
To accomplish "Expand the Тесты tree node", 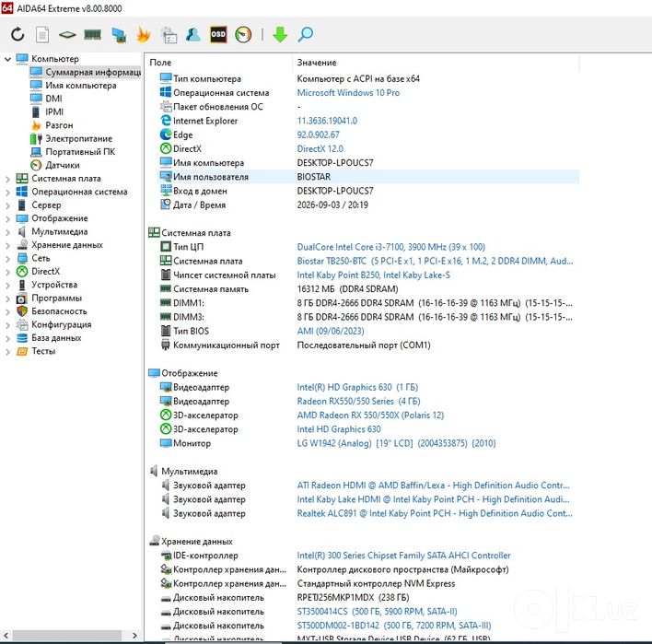I will pos(7,352).
